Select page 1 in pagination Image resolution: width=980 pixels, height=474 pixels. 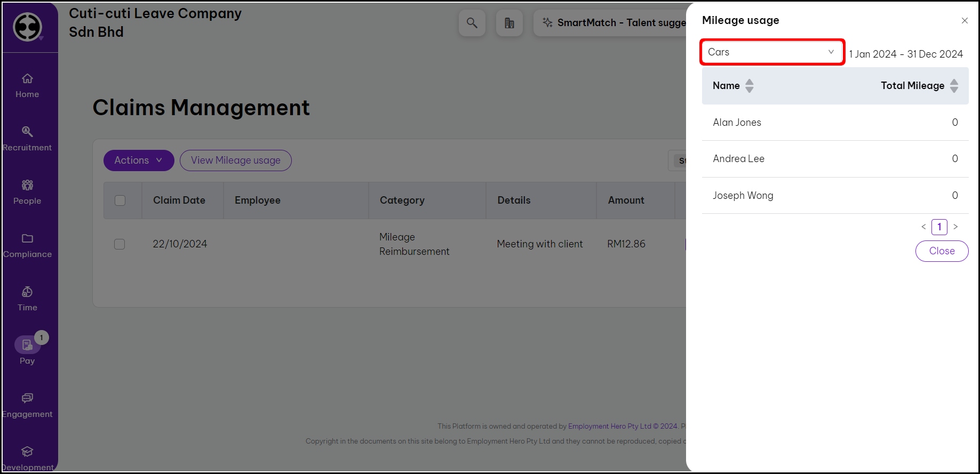939,227
